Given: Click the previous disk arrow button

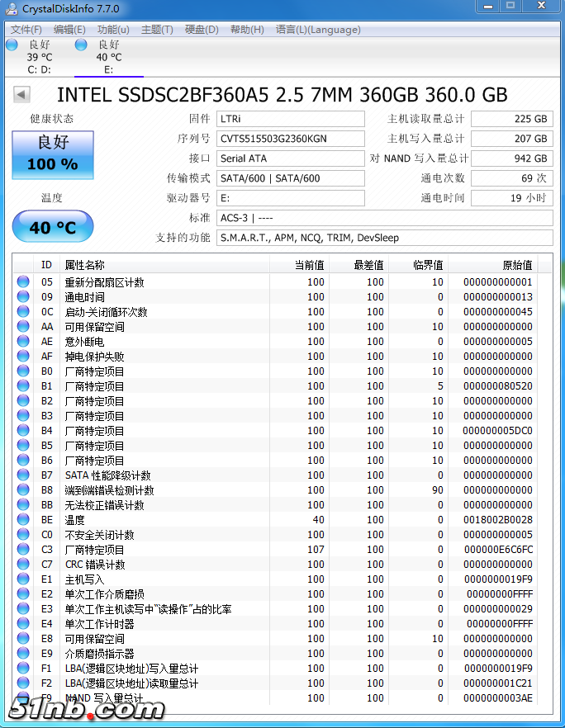Looking at the screenshot, I should pos(21,95).
